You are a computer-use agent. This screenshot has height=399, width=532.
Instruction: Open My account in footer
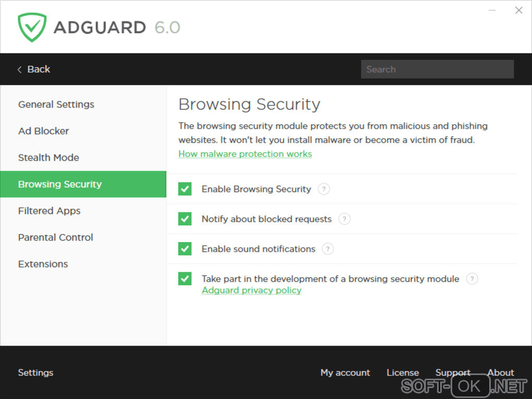[x=345, y=372]
